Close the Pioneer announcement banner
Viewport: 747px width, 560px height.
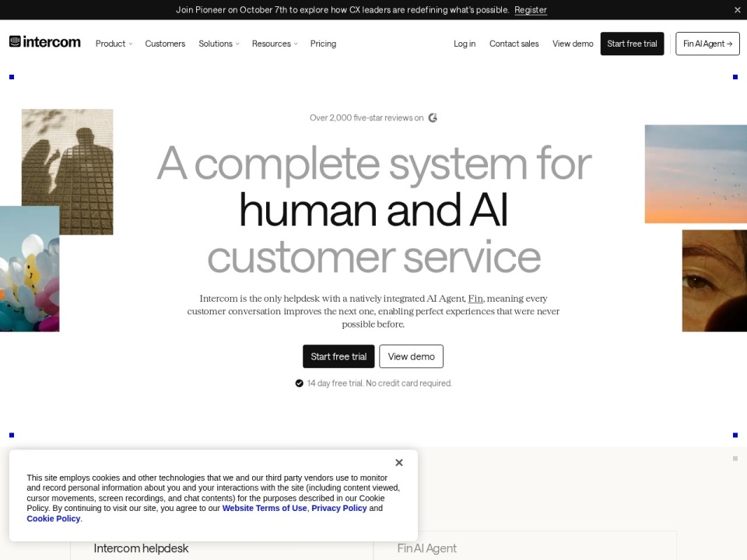point(737,9)
